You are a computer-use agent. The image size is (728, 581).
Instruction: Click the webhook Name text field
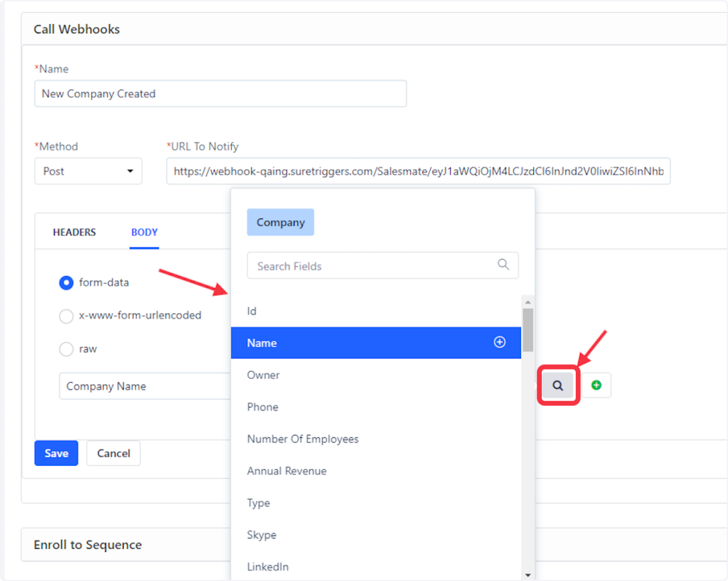[x=220, y=94]
